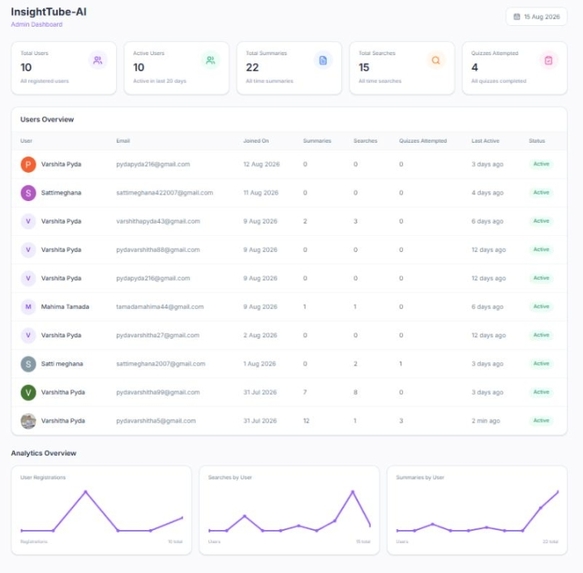Click the name Sattimeghana

61,193
